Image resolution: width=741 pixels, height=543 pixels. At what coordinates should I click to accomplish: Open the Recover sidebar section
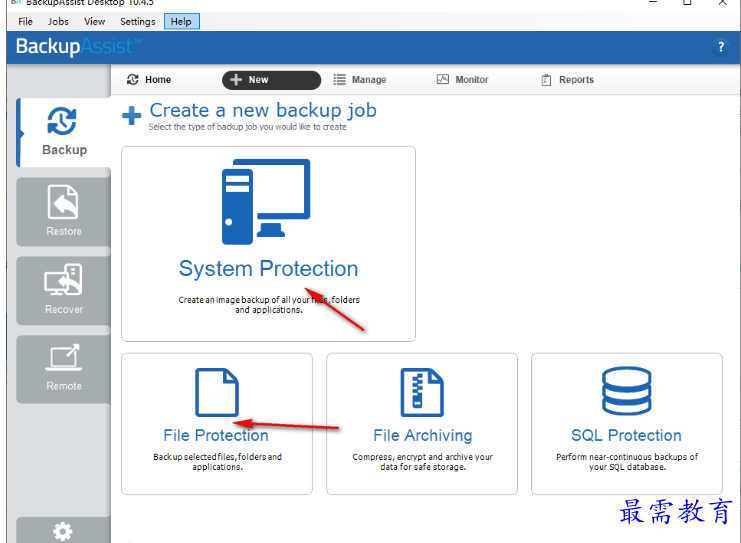click(63, 290)
